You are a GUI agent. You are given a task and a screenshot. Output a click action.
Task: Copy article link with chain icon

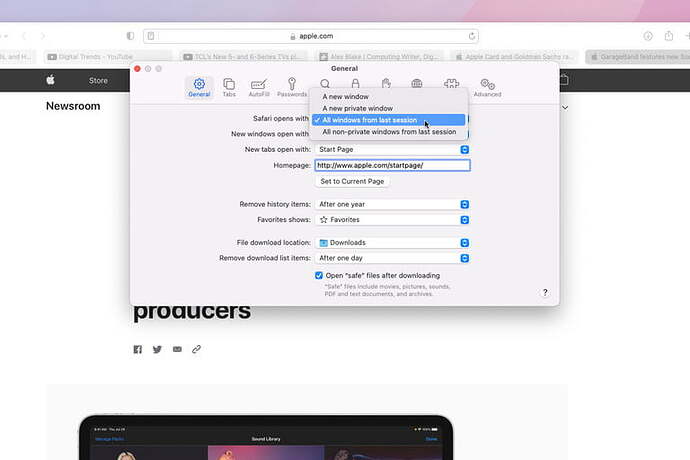[x=196, y=349]
